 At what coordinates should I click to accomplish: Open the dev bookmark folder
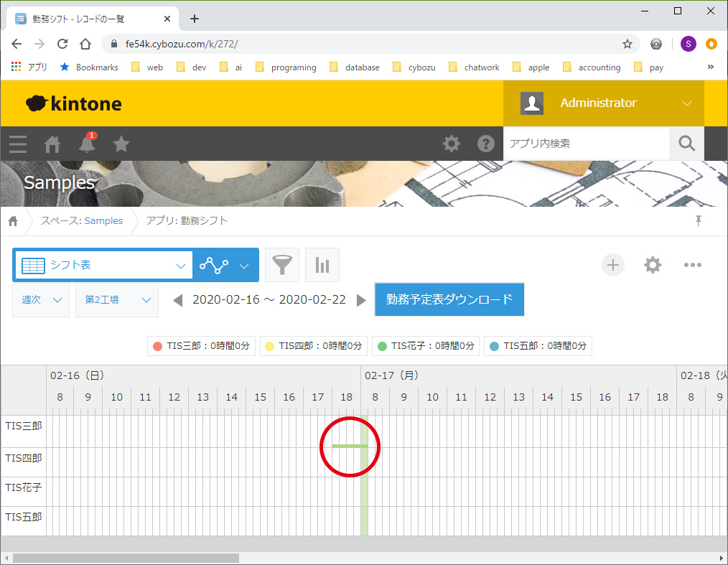191,67
